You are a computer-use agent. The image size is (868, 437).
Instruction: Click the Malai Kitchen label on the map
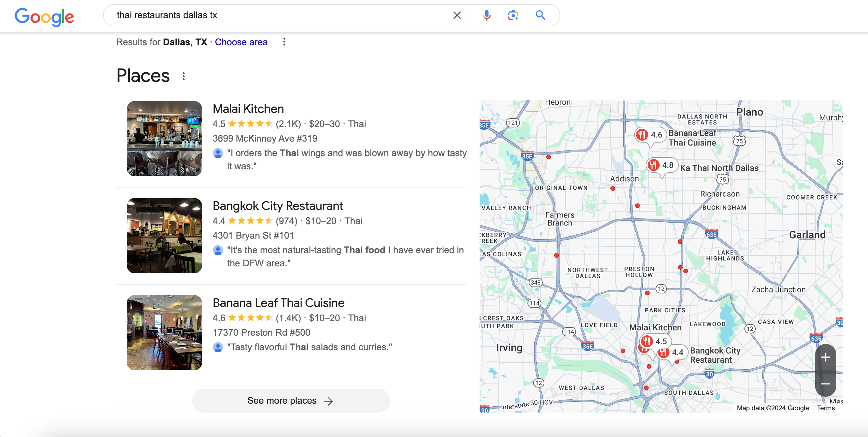655,327
